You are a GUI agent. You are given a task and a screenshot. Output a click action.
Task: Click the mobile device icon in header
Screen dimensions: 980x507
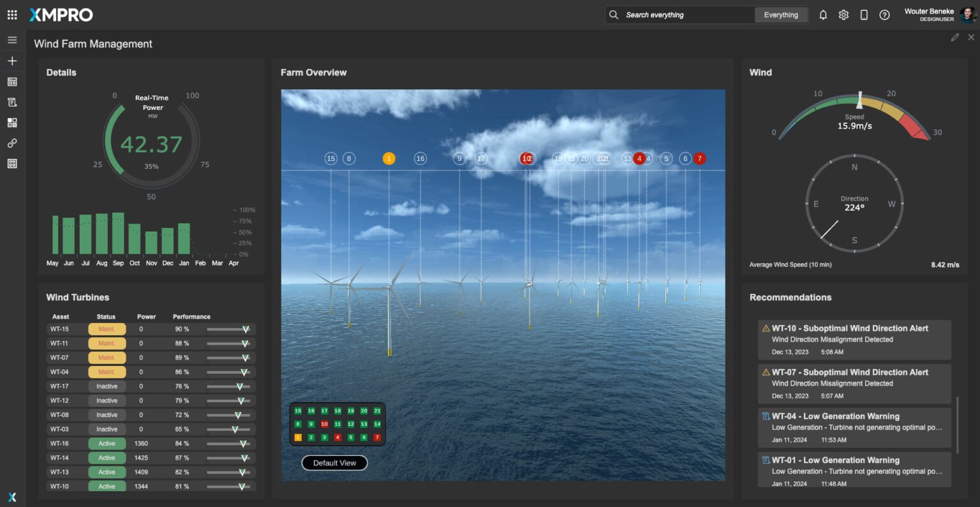[x=864, y=15]
